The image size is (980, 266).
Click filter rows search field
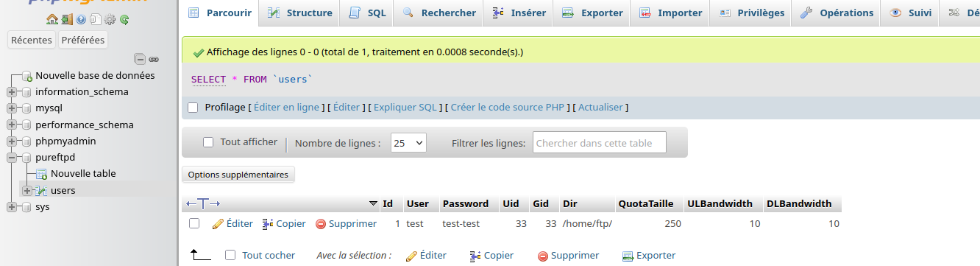coord(599,143)
